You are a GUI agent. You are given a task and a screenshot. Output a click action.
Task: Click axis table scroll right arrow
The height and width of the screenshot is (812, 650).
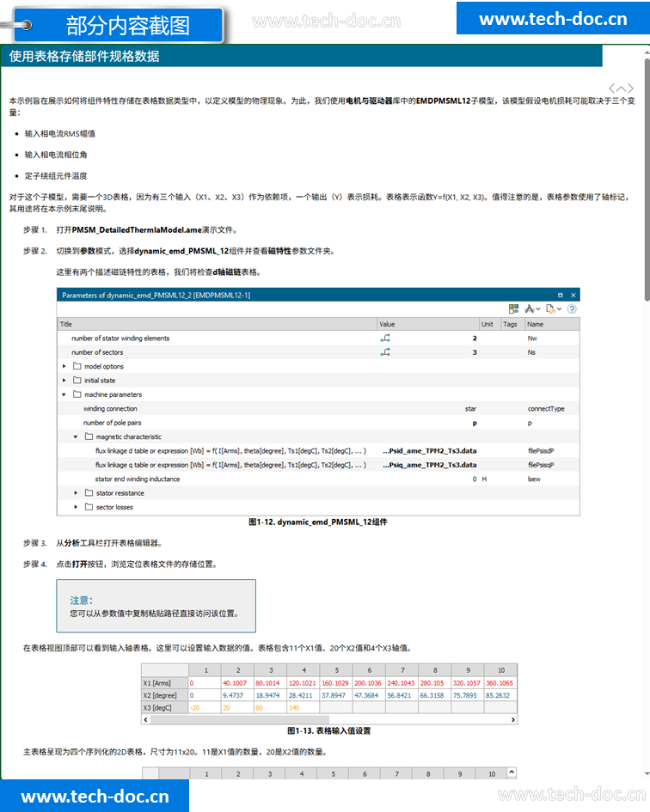pyautogui.click(x=513, y=720)
